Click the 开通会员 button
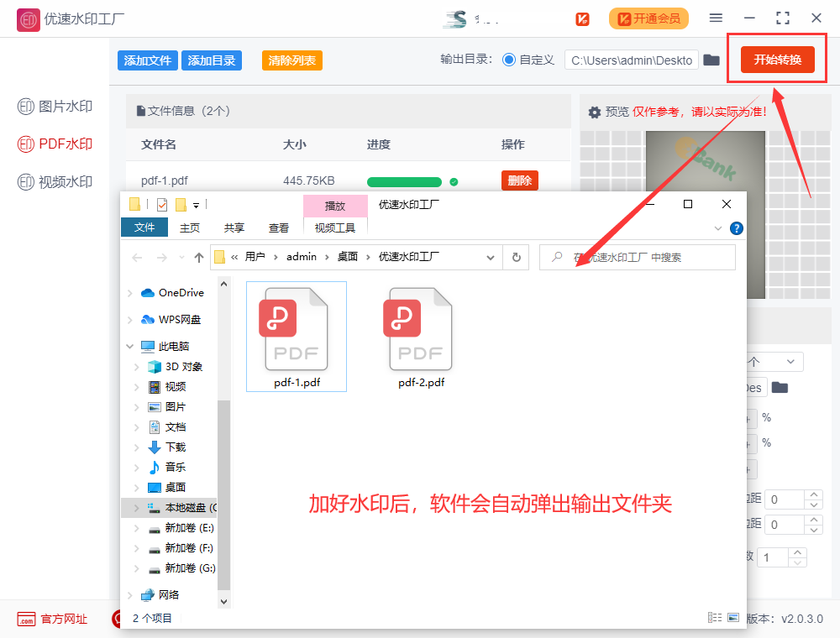This screenshot has width=840, height=638. (x=648, y=18)
